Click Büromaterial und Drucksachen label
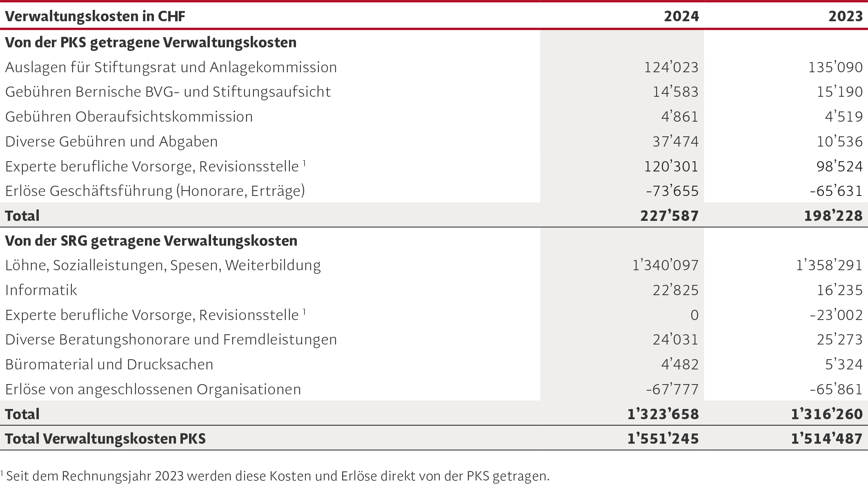Viewport: 868px width, 489px height. click(109, 365)
